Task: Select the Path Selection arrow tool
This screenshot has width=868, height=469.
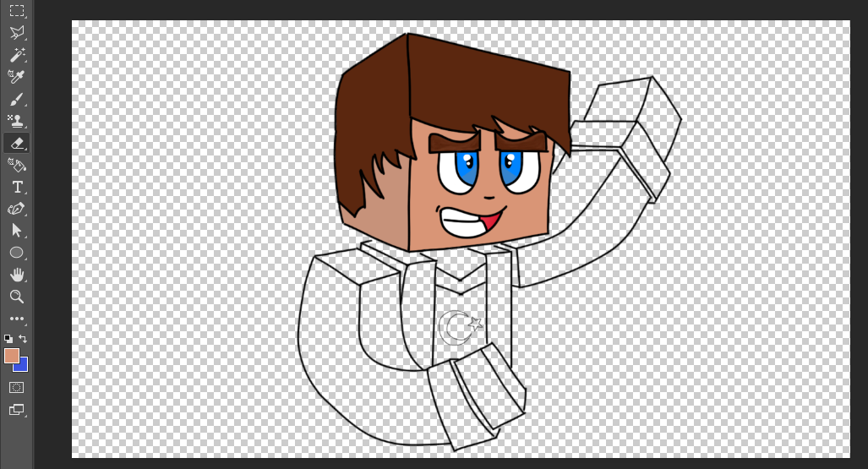Action: point(17,231)
